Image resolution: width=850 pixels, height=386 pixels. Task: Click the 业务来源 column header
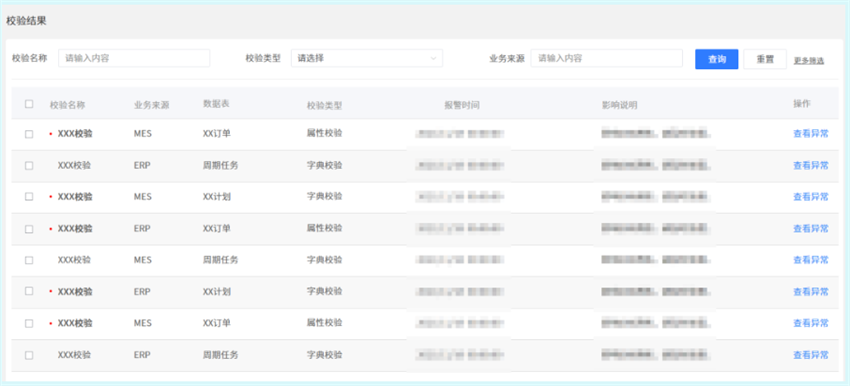[x=152, y=105]
